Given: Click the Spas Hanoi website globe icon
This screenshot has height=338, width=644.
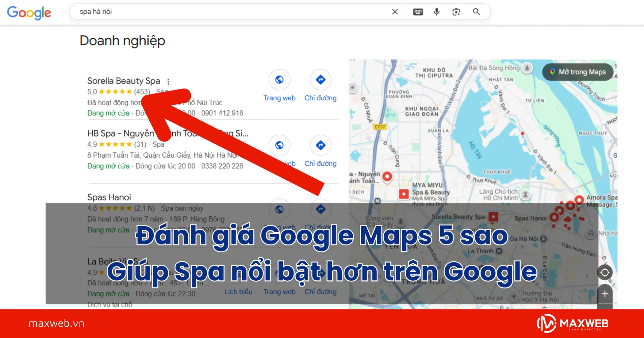Looking at the screenshot, I should (x=279, y=209).
